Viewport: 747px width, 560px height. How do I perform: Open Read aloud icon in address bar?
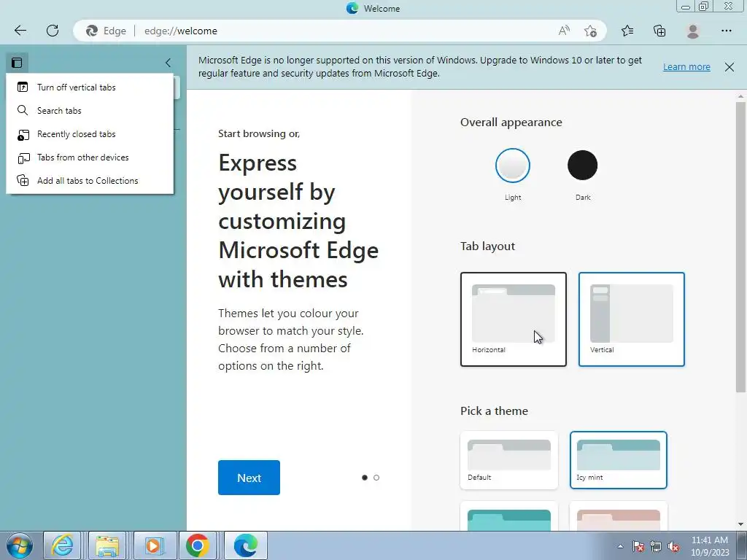pyautogui.click(x=564, y=31)
